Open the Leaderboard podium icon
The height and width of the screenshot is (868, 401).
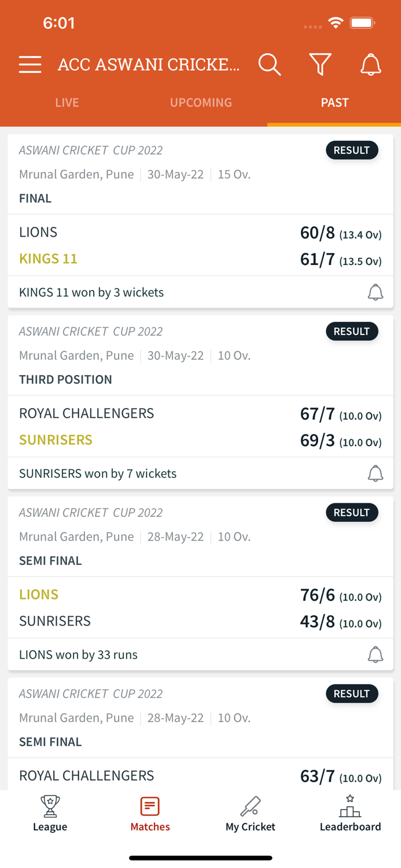[x=350, y=814]
